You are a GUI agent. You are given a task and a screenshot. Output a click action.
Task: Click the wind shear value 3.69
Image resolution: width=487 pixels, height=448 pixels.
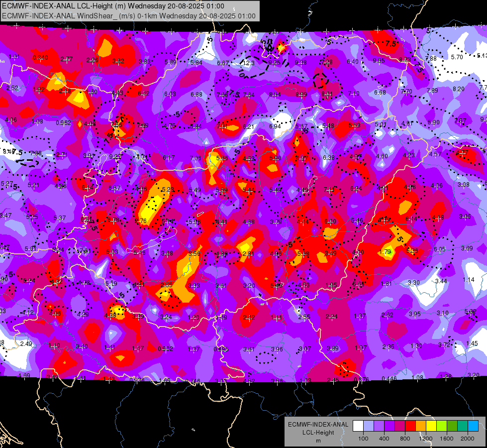467,248
